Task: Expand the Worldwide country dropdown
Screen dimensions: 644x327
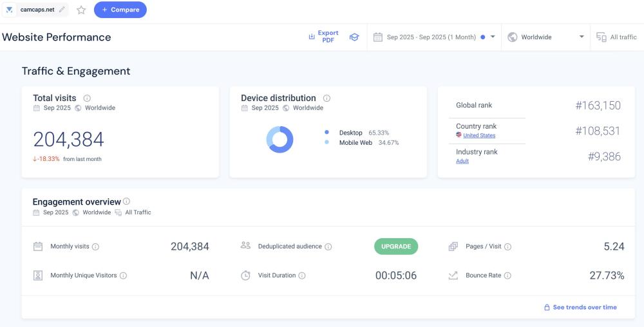Action: 546,37
